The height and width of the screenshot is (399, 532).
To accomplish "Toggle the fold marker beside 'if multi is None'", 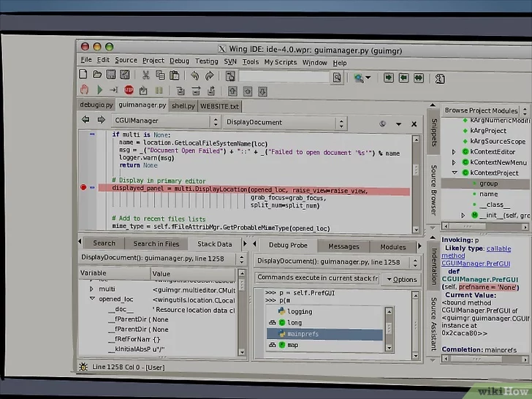I will click(92, 134).
